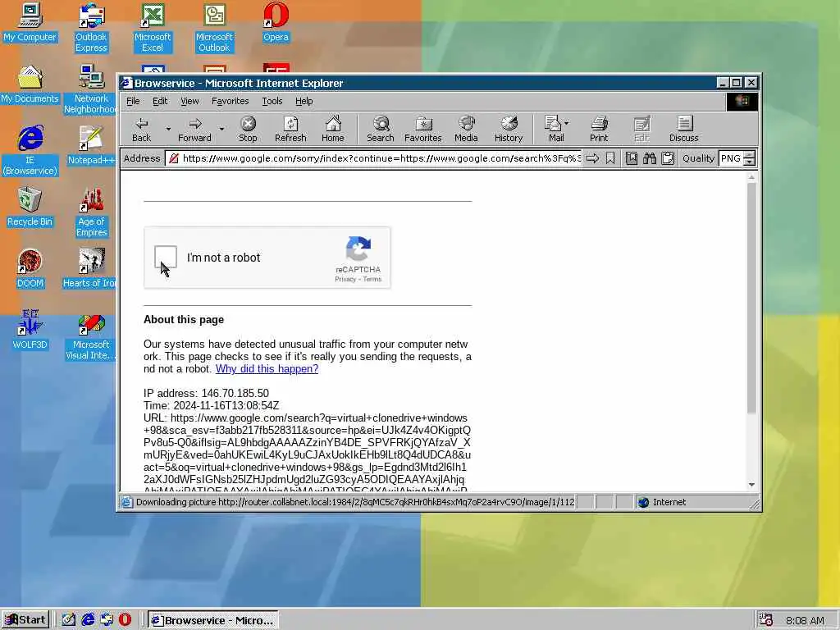
Task: Click the system tray scheduler icon
Action: (x=765, y=620)
